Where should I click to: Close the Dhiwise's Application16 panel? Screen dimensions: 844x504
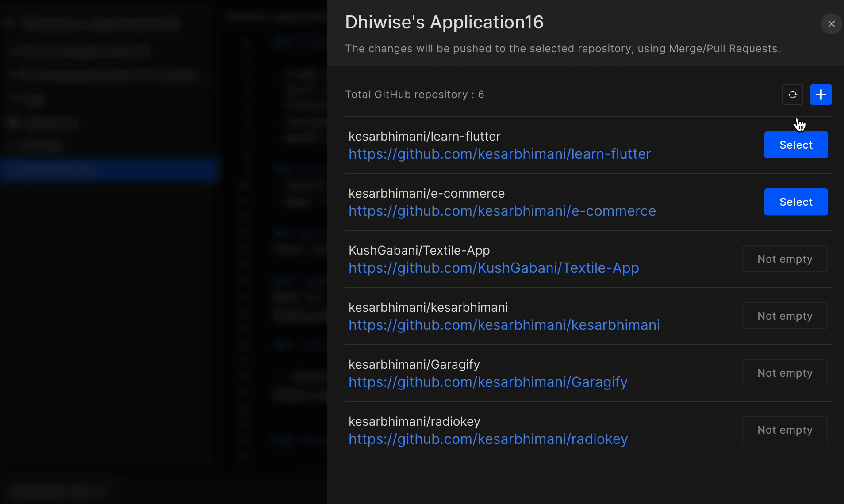tap(831, 24)
